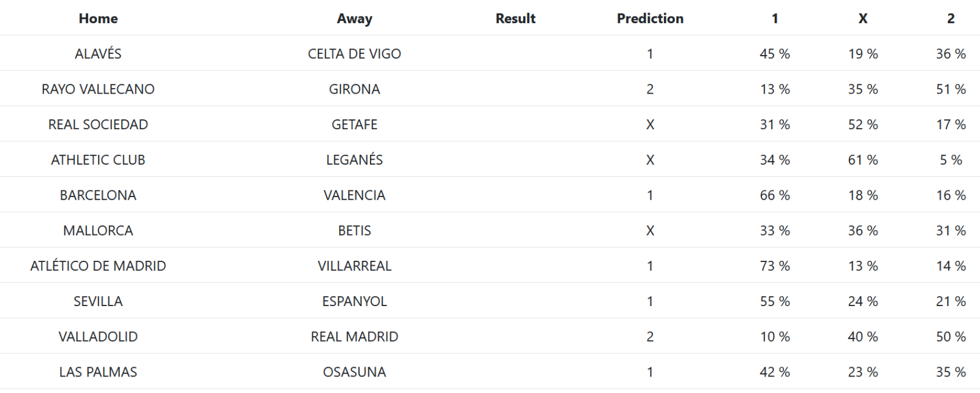Click the X column header
The width and height of the screenshot is (980, 393).
click(x=862, y=18)
